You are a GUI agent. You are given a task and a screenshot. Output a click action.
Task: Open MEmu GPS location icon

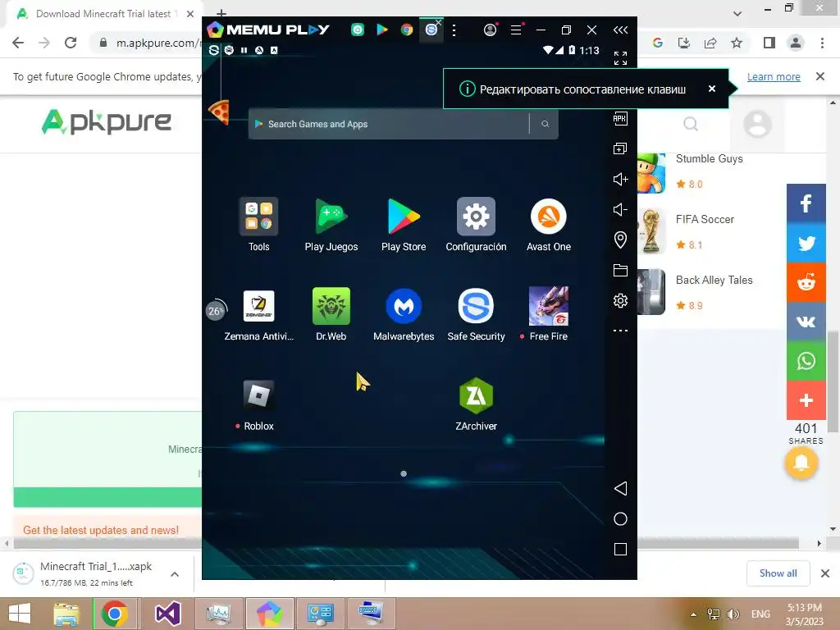point(620,240)
